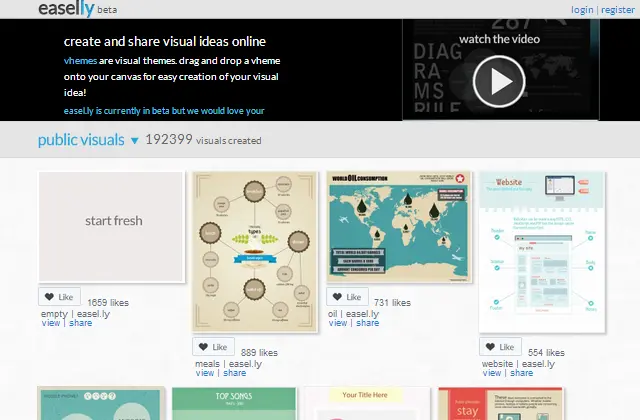Like the meals infographic
The width and height of the screenshot is (640, 420).
tap(213, 347)
